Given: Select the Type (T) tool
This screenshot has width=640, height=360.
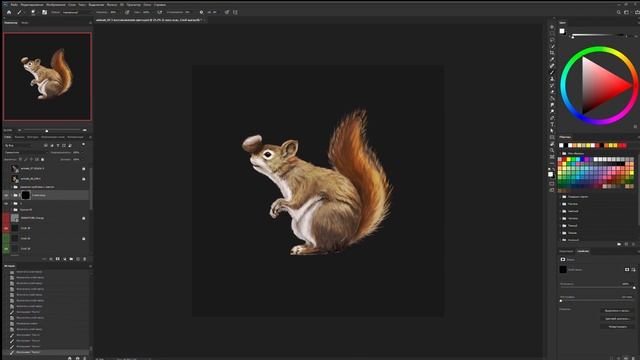Looking at the screenshot, I should click(x=552, y=124).
